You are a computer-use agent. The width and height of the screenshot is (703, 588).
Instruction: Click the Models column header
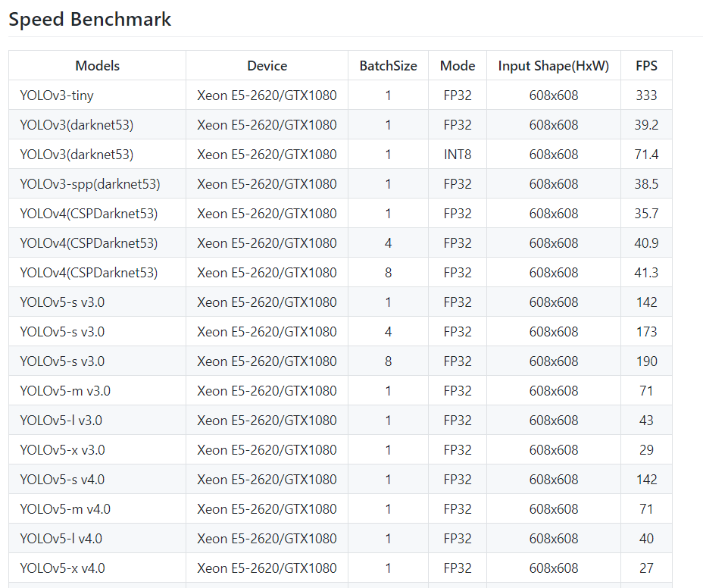[x=98, y=66]
